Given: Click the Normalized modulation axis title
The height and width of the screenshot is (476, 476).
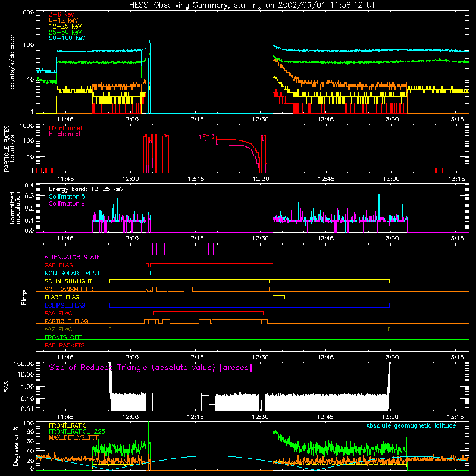Looking at the screenshot, I should point(15,208).
